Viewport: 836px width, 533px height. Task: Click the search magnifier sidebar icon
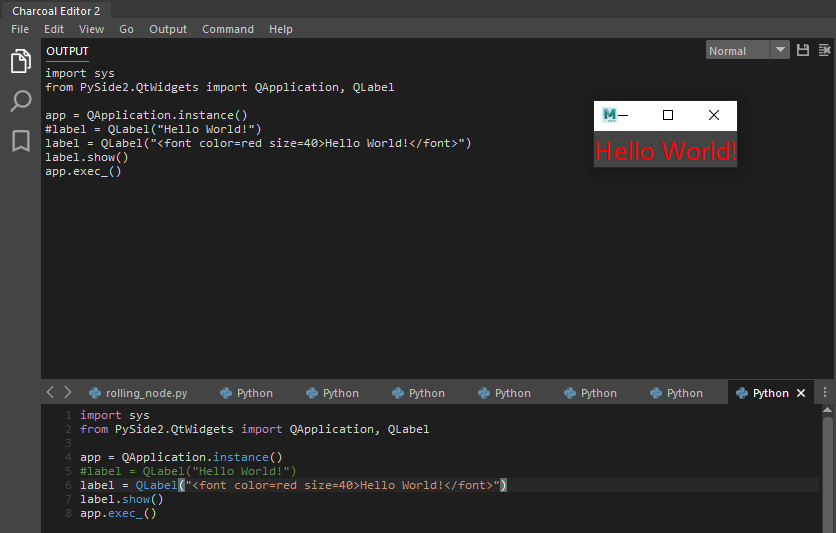point(20,101)
